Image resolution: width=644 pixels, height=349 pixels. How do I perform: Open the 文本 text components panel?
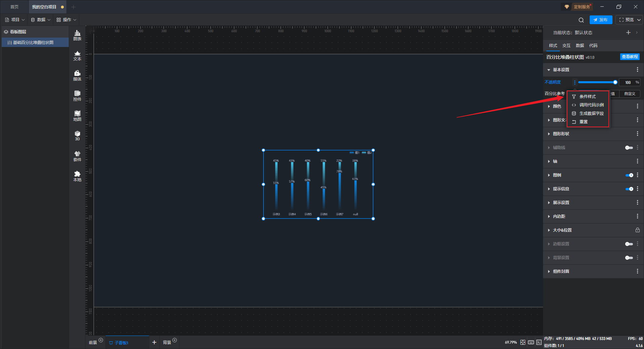(77, 55)
